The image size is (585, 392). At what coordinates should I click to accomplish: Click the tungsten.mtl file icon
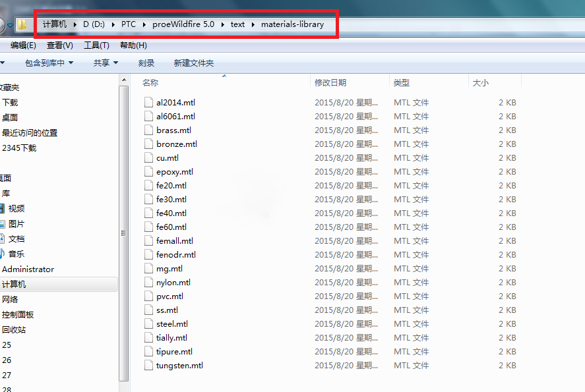[x=148, y=365]
